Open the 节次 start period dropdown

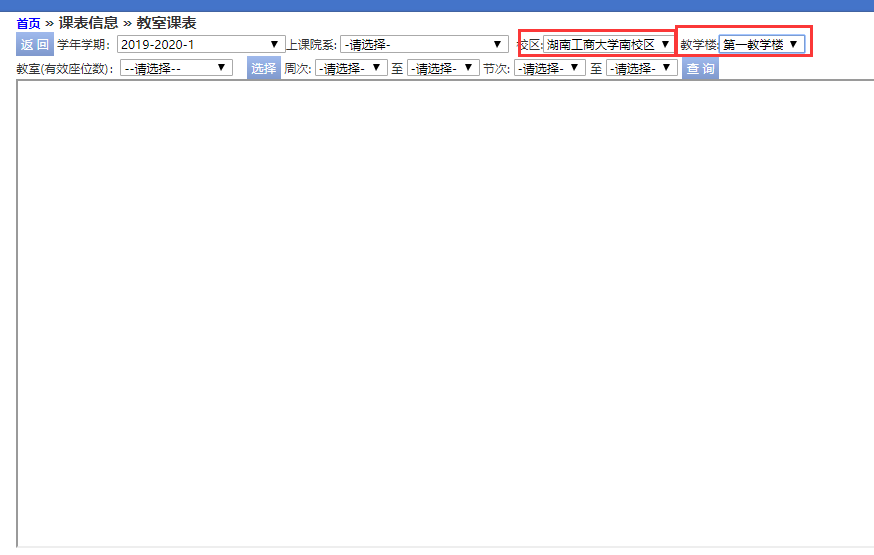point(550,68)
